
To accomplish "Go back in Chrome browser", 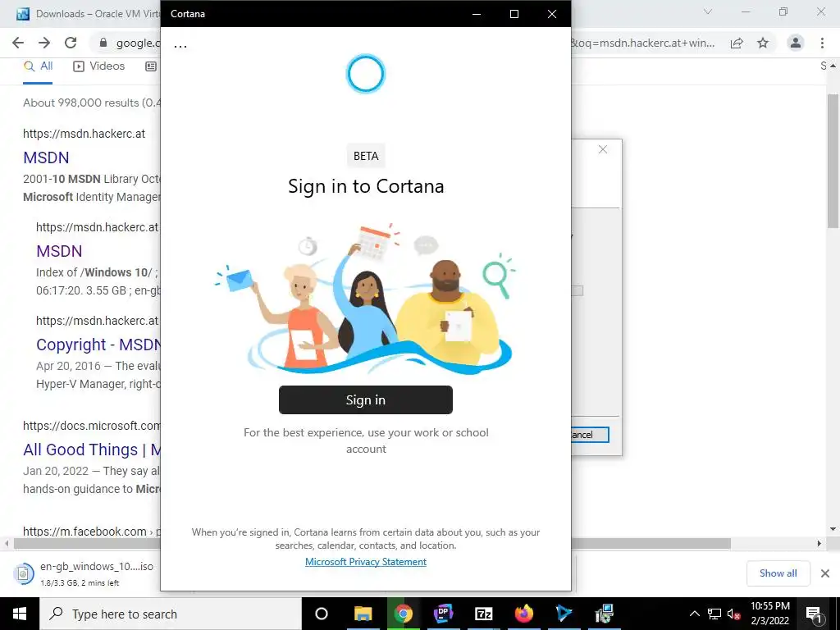I will [x=18, y=43].
